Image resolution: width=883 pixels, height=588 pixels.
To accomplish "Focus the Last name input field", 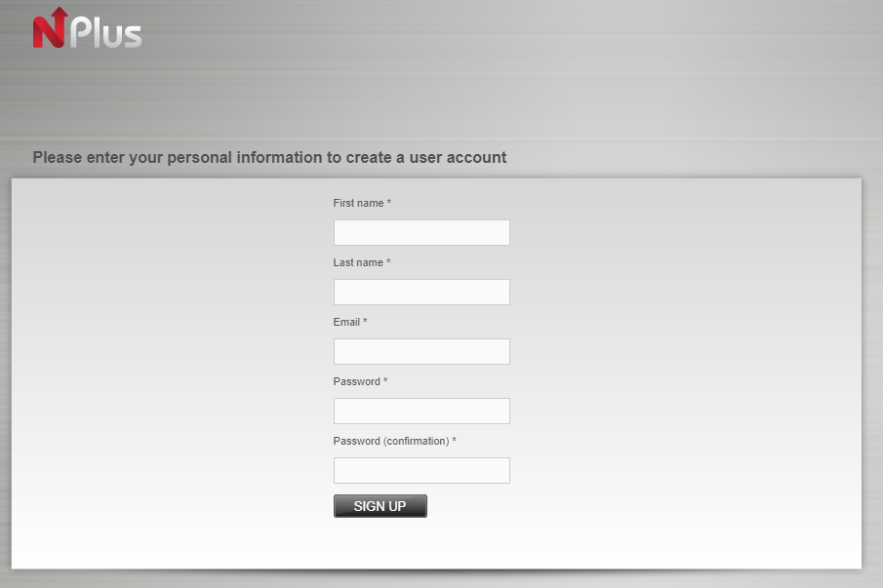I will 421,292.
